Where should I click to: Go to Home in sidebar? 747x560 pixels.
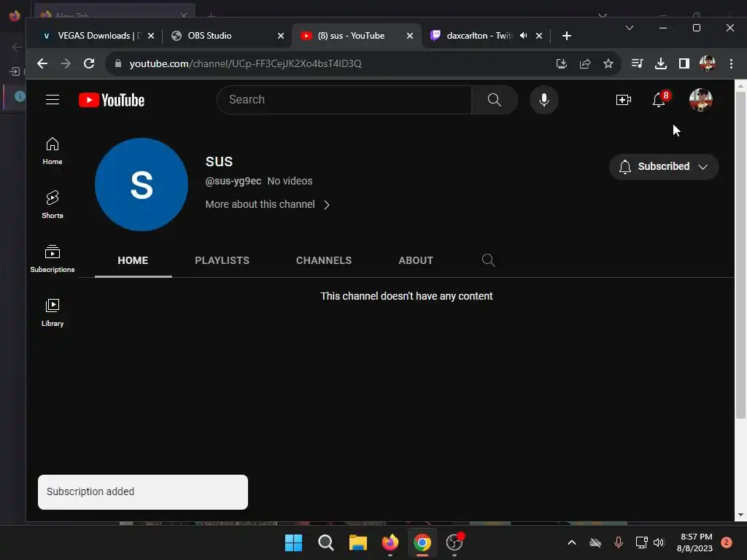[x=53, y=152]
